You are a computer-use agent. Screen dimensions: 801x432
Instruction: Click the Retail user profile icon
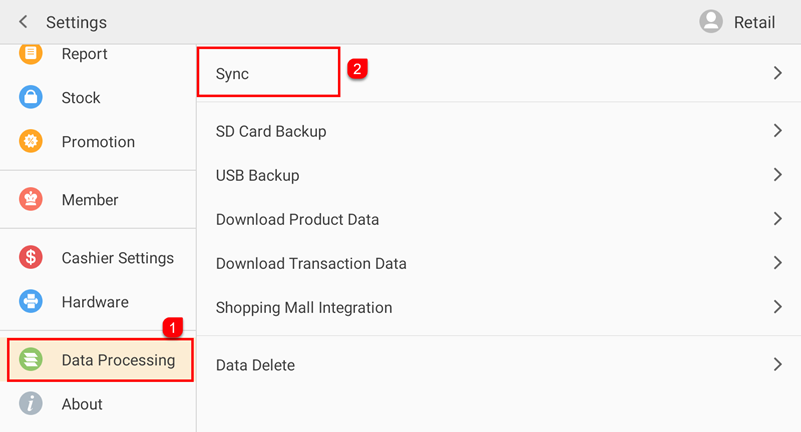pos(711,21)
